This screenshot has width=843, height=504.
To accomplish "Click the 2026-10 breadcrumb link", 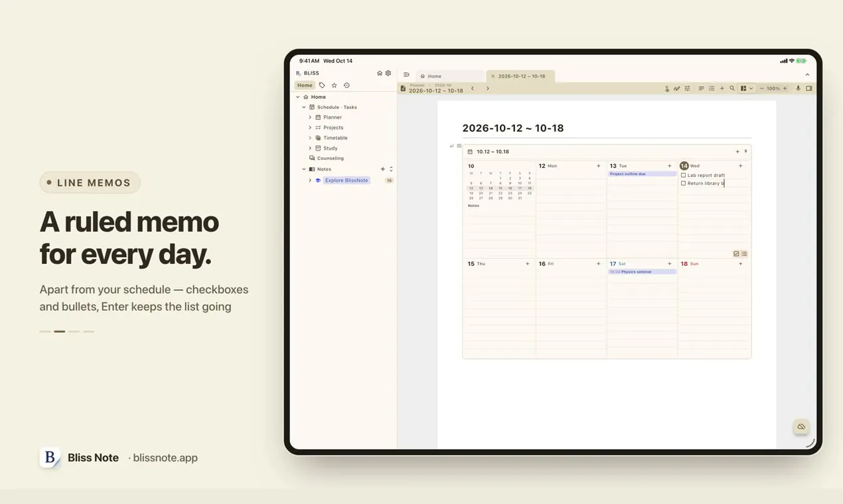I will coord(443,85).
